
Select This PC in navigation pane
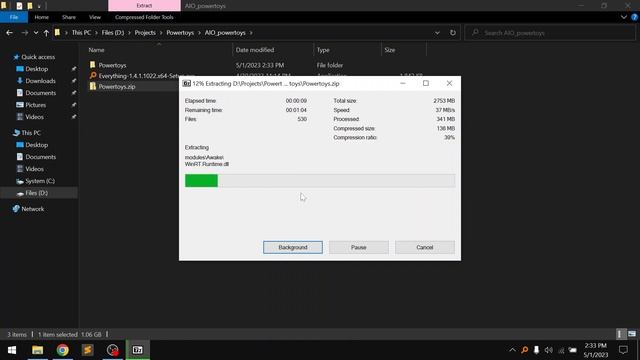[x=31, y=133]
